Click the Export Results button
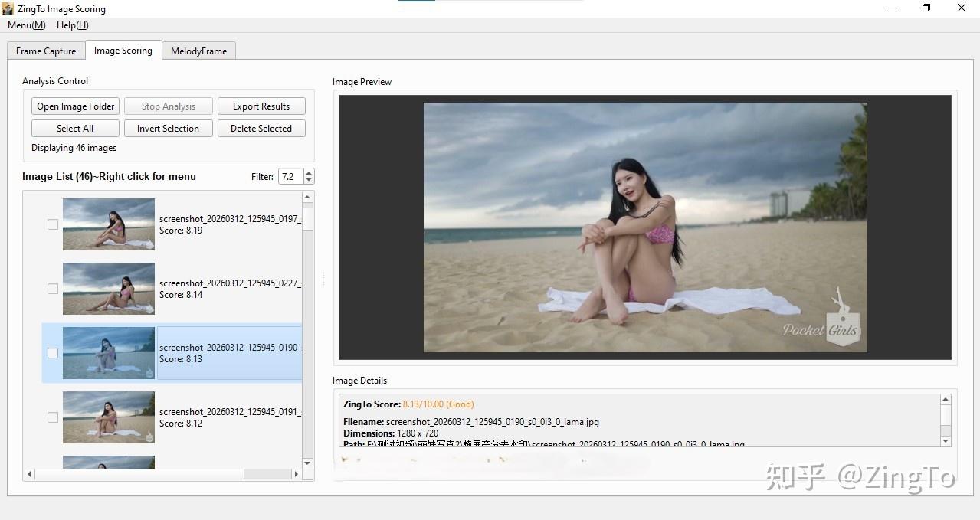980x520 pixels. point(261,106)
